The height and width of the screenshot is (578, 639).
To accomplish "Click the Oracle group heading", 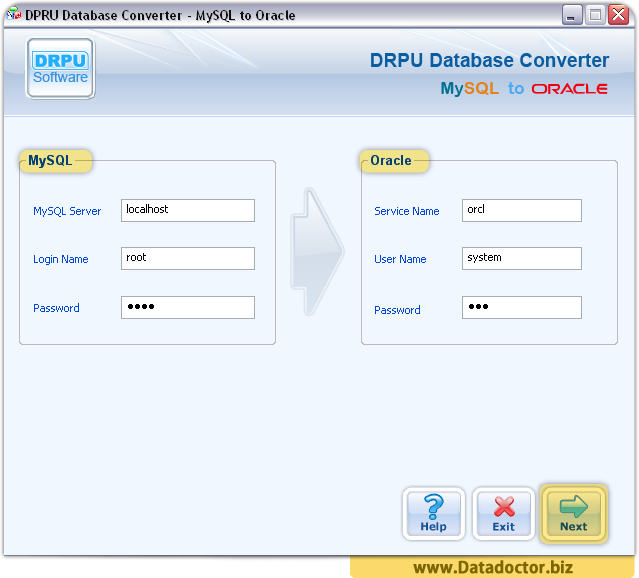I will [391, 161].
